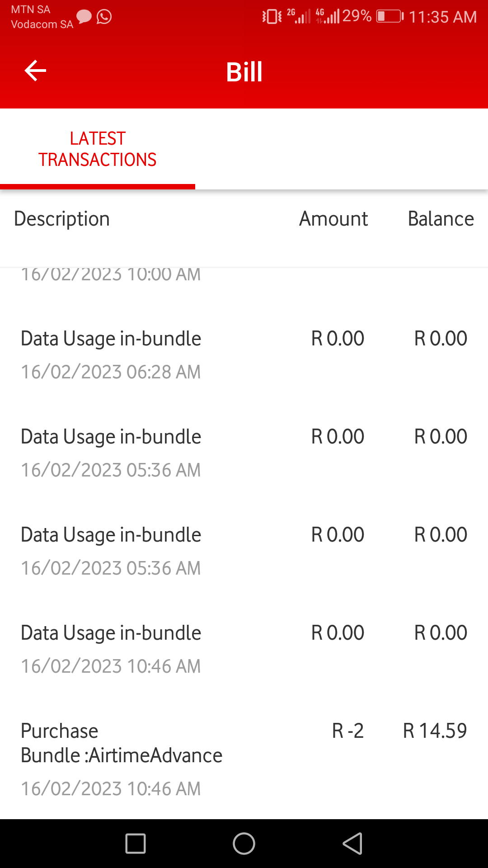Viewport: 488px width, 868px height.
Task: Tap the Bill page title
Action: coord(244,72)
